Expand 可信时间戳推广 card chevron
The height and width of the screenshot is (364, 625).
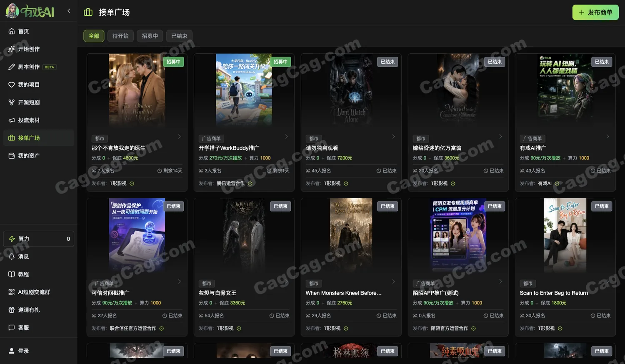click(180, 282)
